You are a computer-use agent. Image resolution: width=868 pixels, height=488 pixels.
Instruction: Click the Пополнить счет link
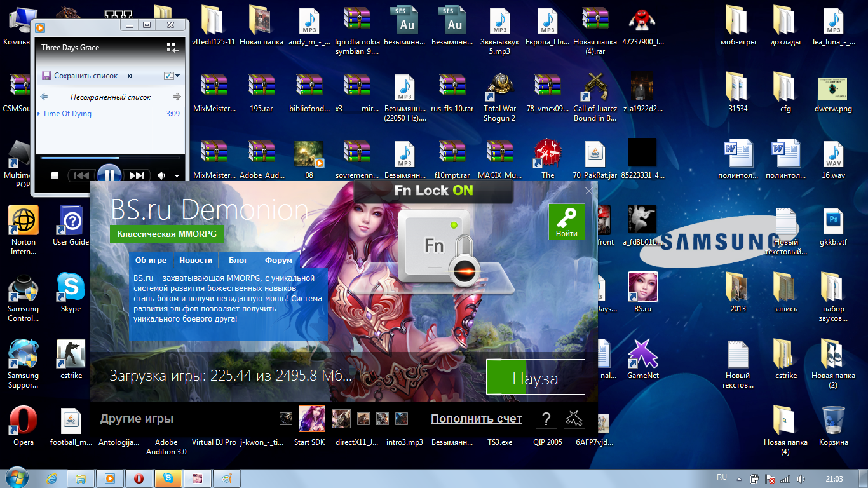click(477, 419)
